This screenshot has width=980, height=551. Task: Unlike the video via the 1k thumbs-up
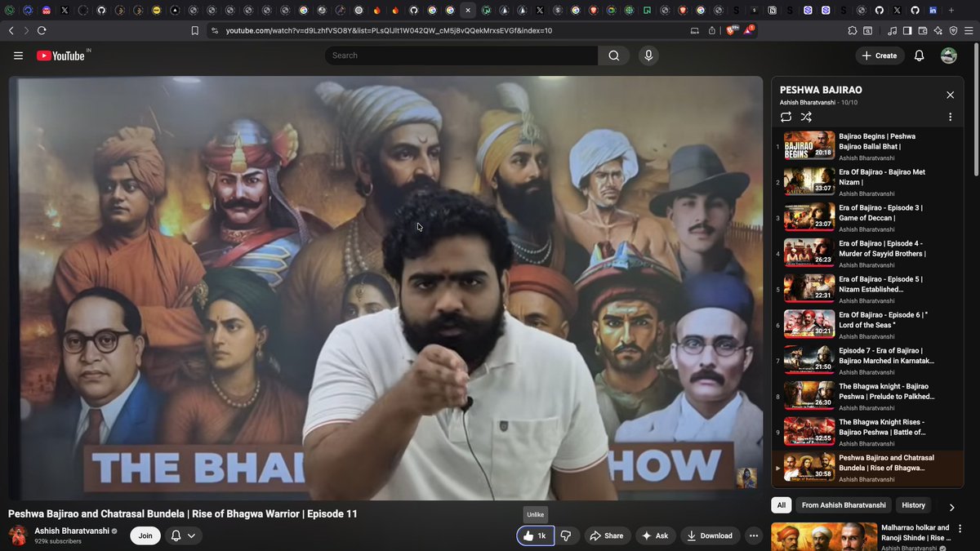pyautogui.click(x=536, y=535)
